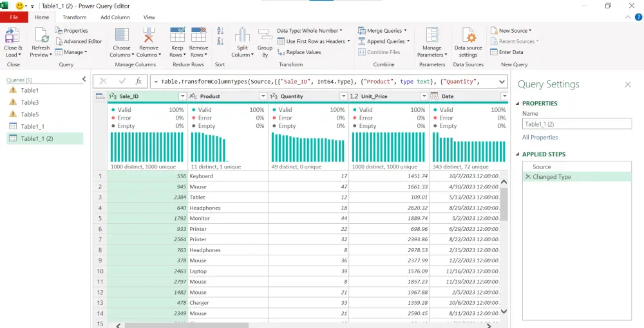The height and width of the screenshot is (328, 644).
Task: Collapse the PROPERTIES section
Action: (x=518, y=104)
